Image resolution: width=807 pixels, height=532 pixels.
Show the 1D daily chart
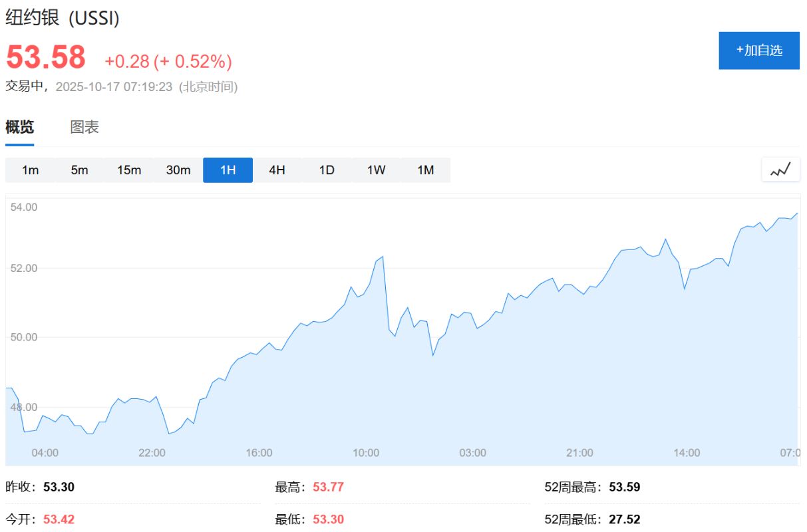(x=327, y=170)
